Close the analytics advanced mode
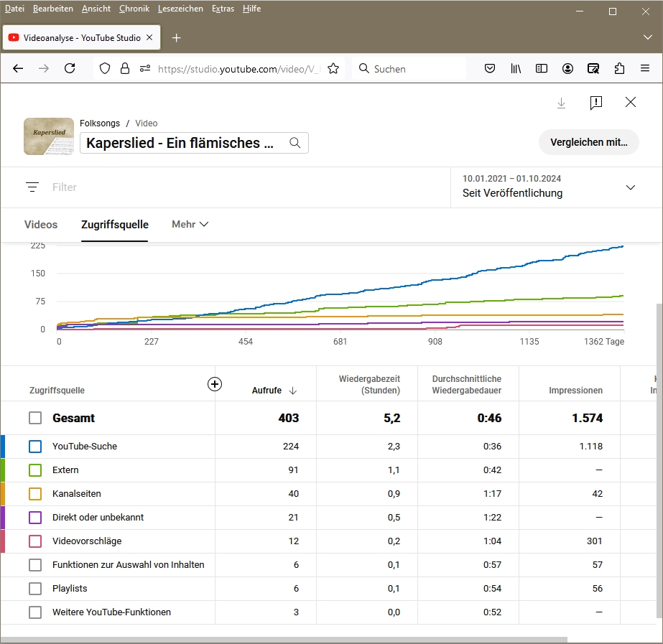 click(x=631, y=102)
